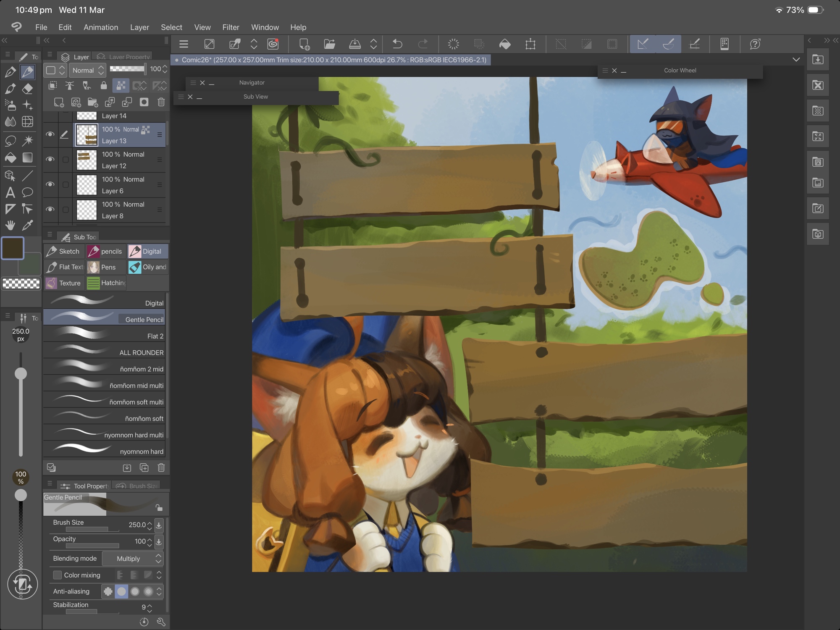Select the Eyedropper tool

[x=28, y=226]
